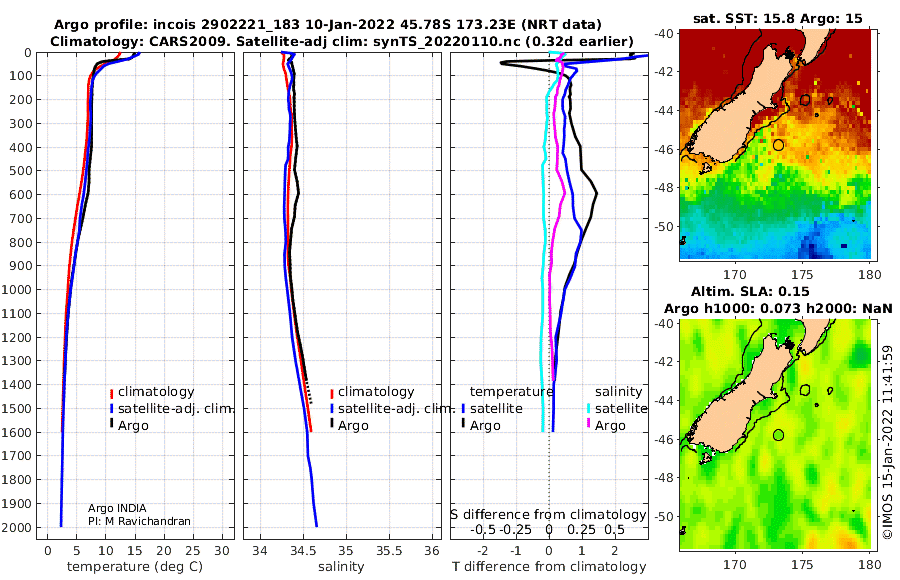Click 'T difference from climatology' axis label
Image resolution: width=900 pixels, height=580 pixels.
tap(549, 567)
